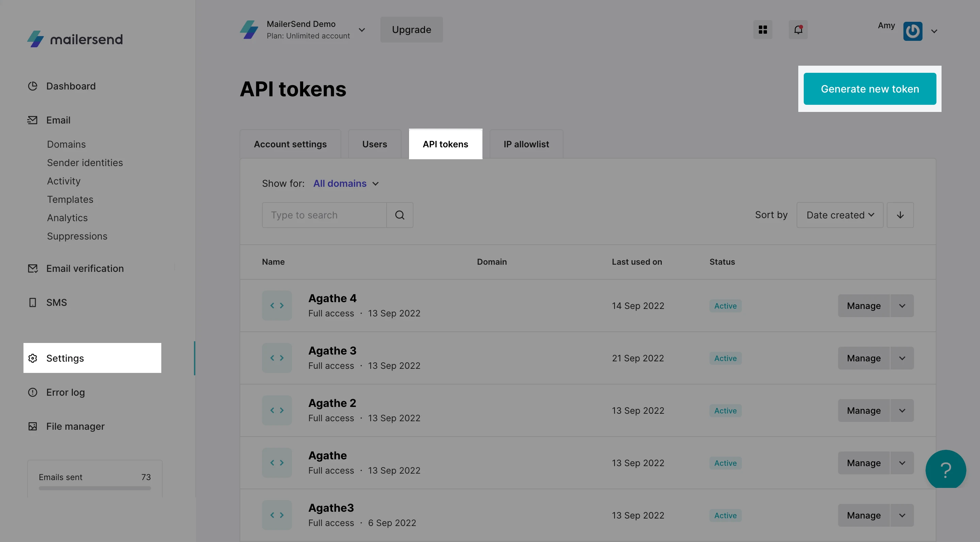This screenshot has width=980, height=542.
Task: Switch to the Account settings tab
Action: (290, 145)
